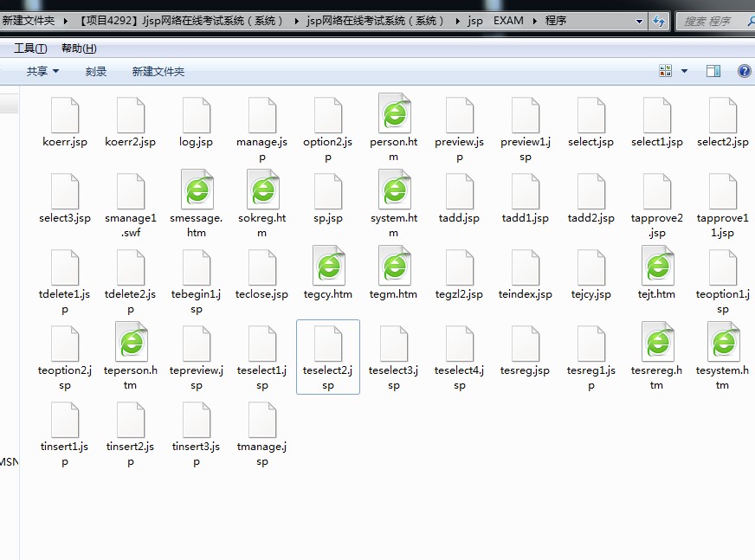This screenshot has width=755, height=560.
Task: Expand the address bar history dropdown
Action: coord(639,21)
